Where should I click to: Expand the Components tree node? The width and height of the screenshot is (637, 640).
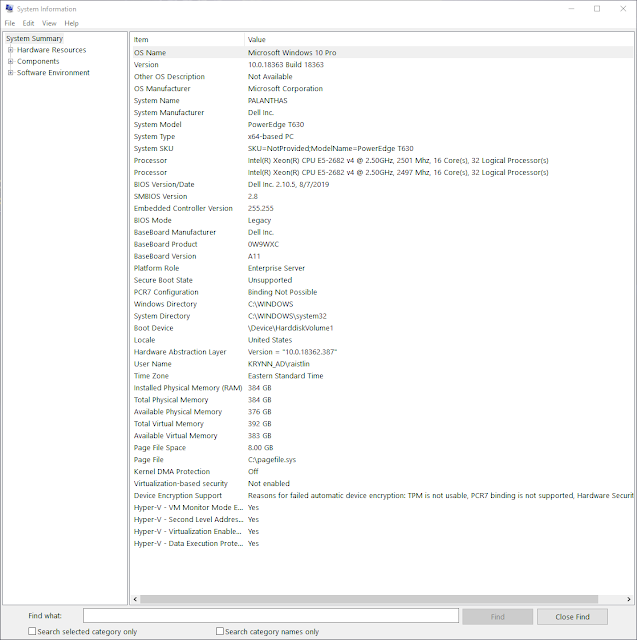point(10,61)
